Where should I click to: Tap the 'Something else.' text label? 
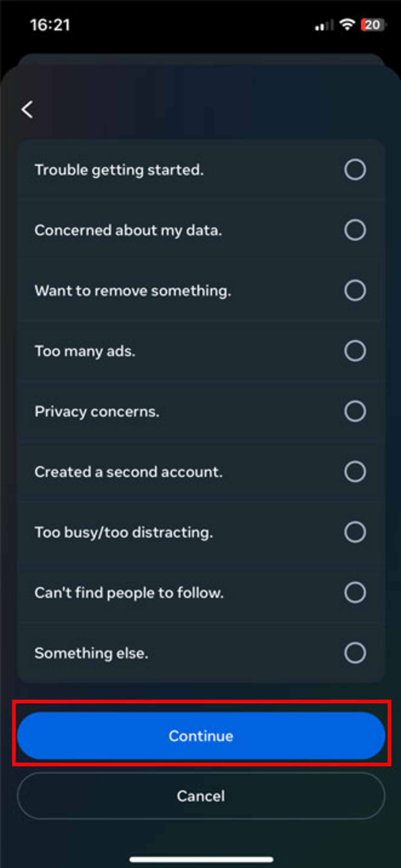click(x=91, y=653)
